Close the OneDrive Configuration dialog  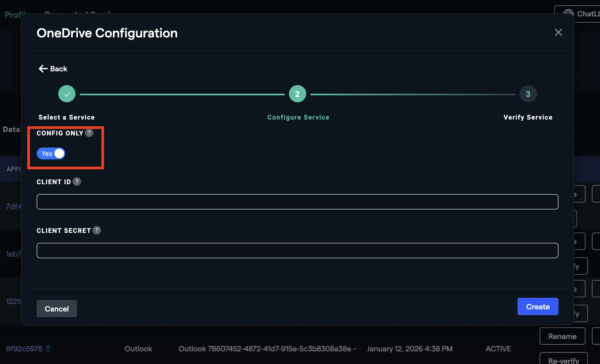pyautogui.click(x=558, y=32)
